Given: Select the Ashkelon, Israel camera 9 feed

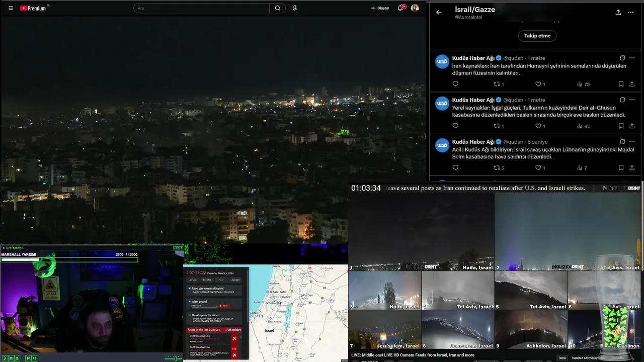Looking at the screenshot, I should tap(531, 330).
